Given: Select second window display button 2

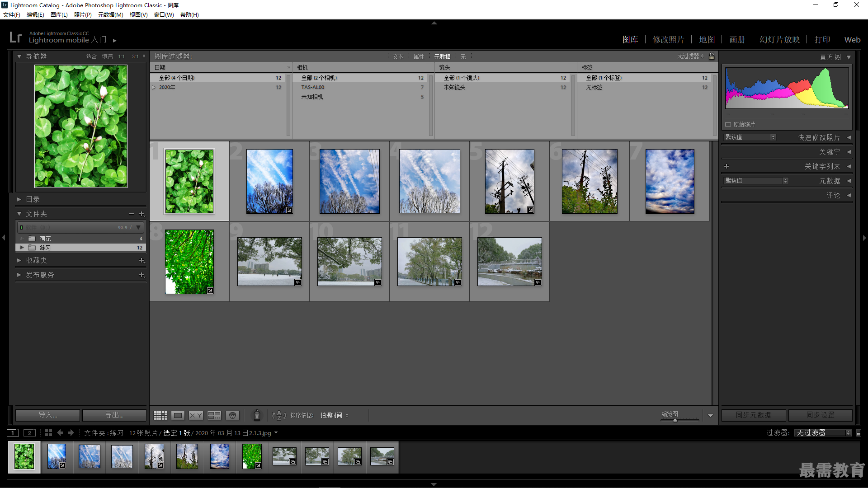Looking at the screenshot, I should point(29,433).
